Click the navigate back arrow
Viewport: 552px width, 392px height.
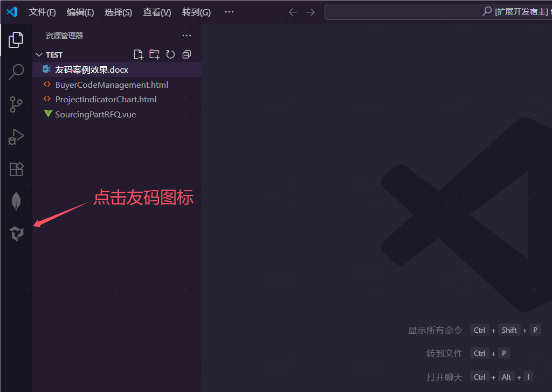pyautogui.click(x=293, y=12)
